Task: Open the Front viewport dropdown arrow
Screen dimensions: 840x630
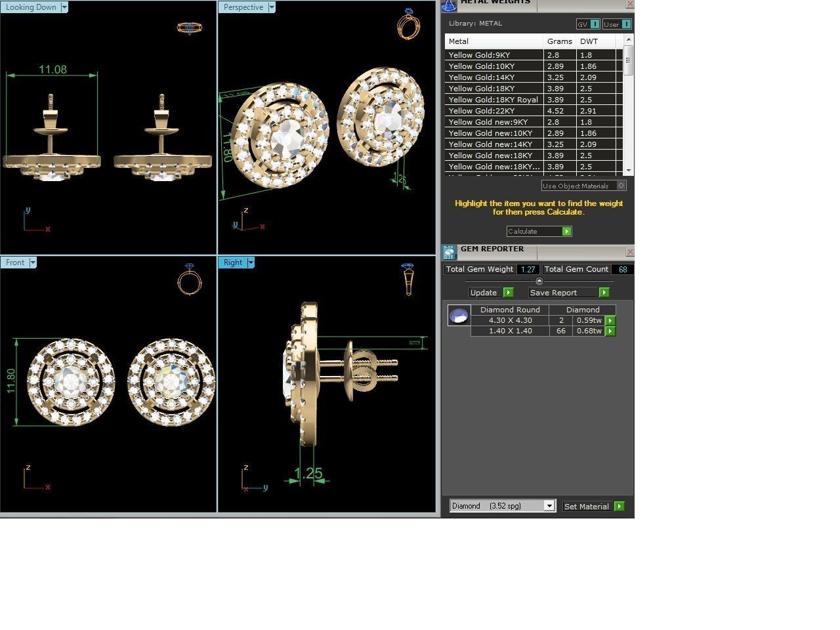Action: [x=33, y=262]
